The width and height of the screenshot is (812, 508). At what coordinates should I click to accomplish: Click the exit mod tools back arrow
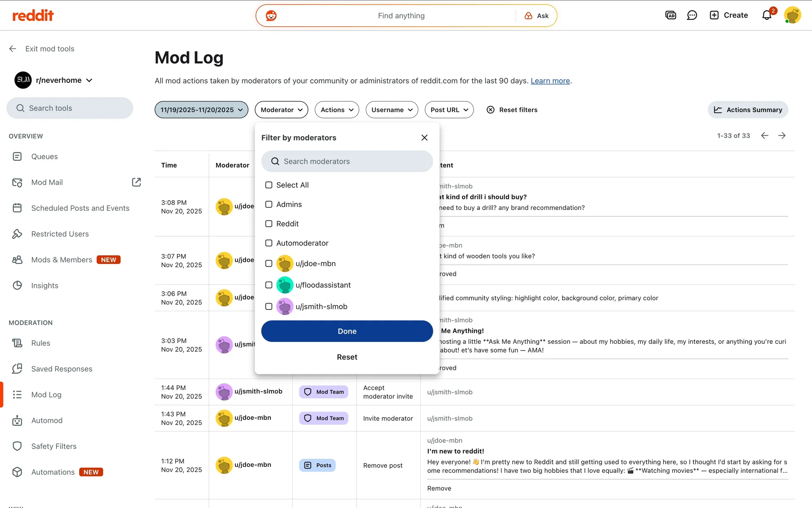tap(13, 49)
